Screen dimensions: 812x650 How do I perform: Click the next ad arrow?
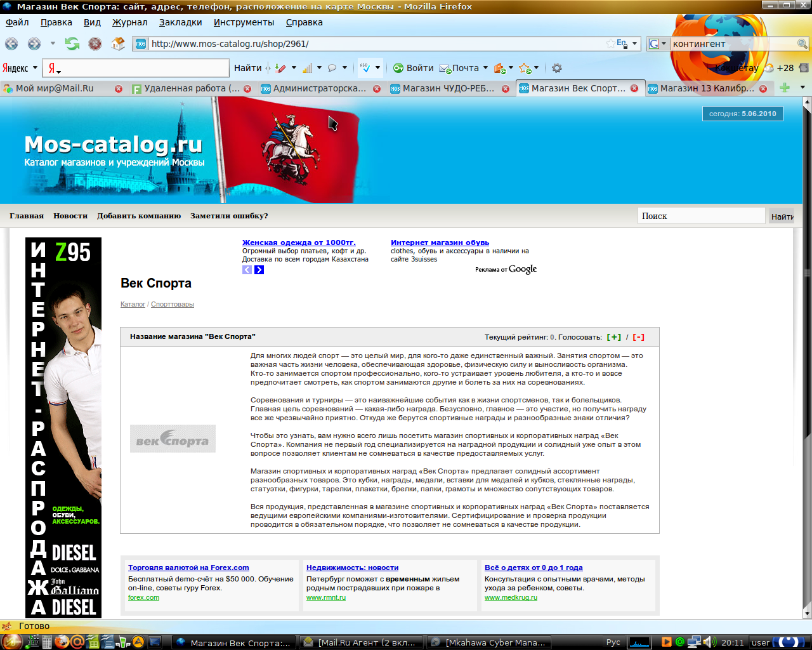(x=259, y=270)
